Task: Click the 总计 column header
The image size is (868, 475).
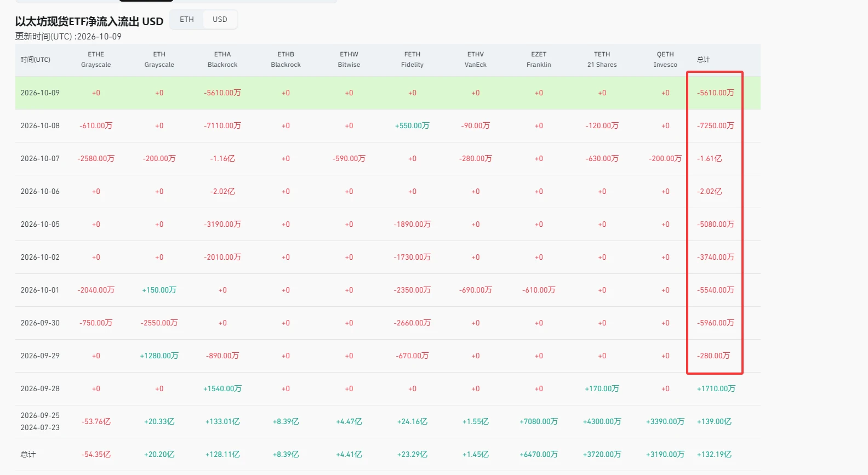Action: tap(703, 60)
